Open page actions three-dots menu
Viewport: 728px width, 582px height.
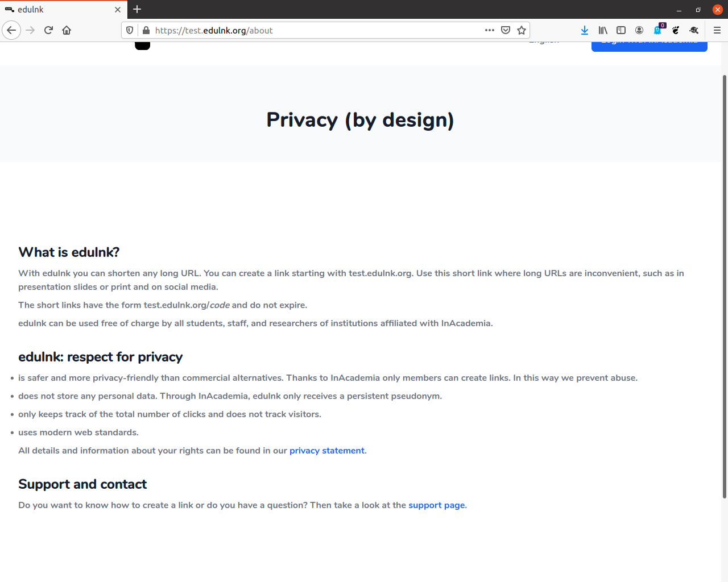490,30
